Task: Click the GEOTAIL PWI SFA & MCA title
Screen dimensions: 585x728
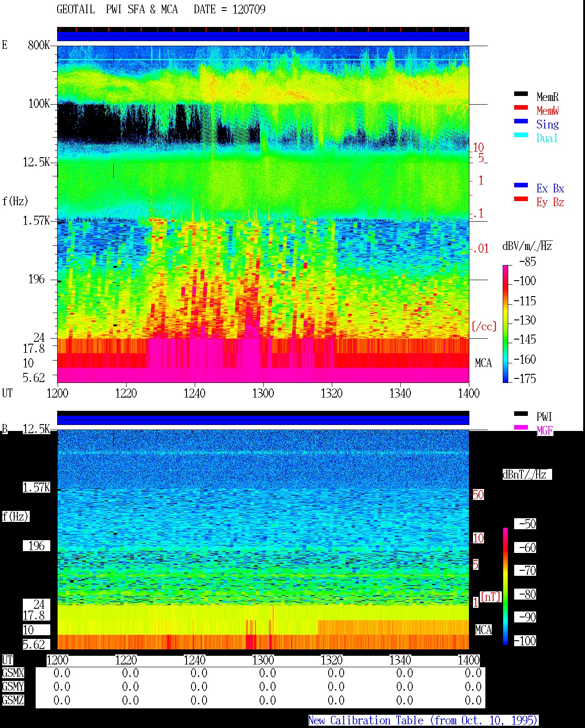Action: coord(117,10)
